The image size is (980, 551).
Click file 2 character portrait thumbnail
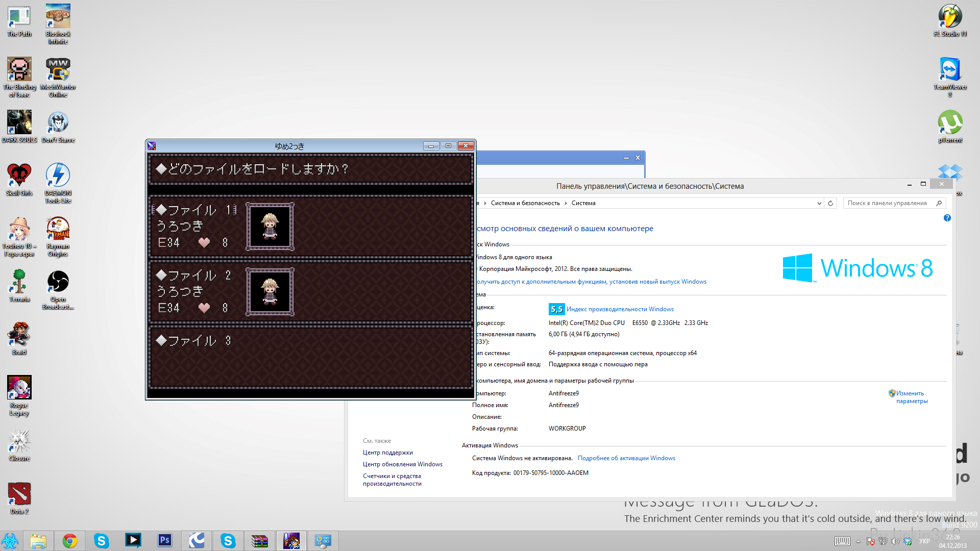point(270,292)
